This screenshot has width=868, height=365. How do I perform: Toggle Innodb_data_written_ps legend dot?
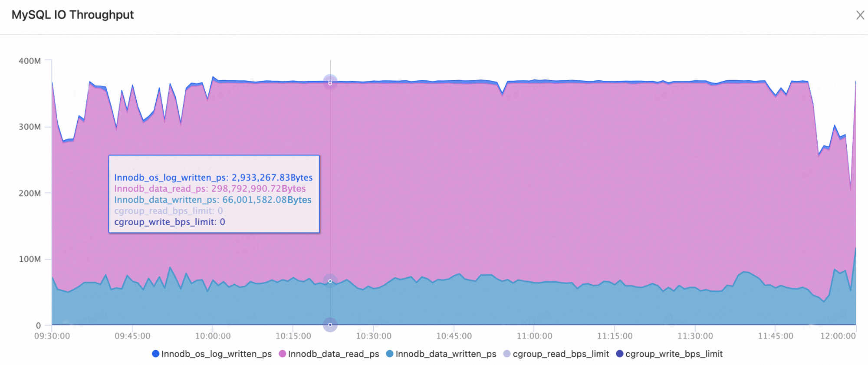[390, 354]
